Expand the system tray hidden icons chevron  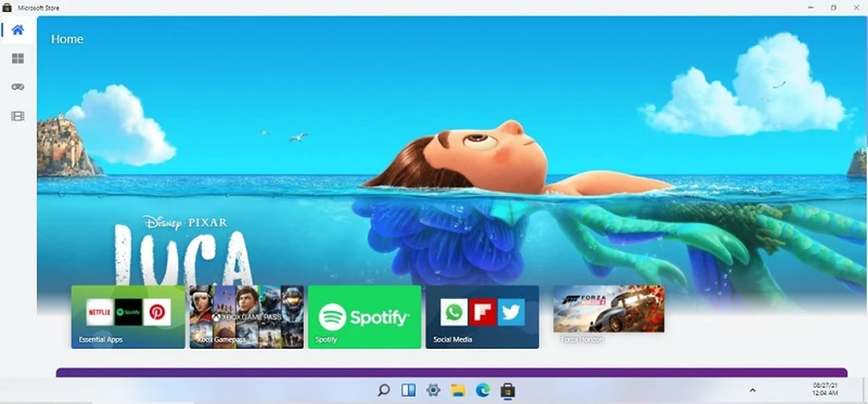click(753, 390)
